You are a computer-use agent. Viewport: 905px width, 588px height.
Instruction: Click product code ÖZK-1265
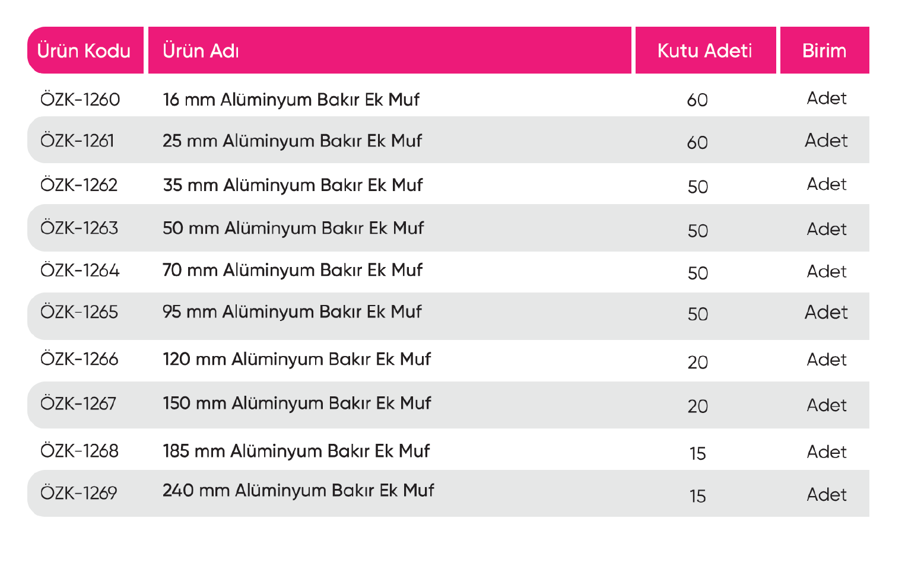click(x=79, y=312)
